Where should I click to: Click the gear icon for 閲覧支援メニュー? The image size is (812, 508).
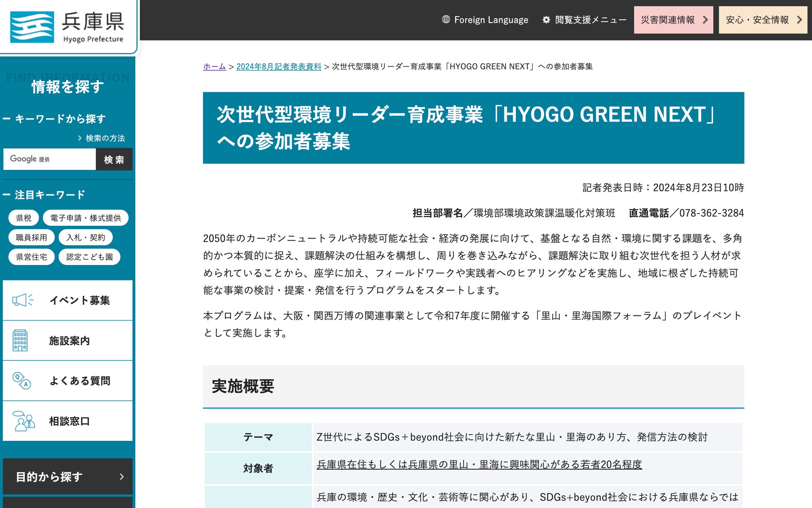[546, 20]
